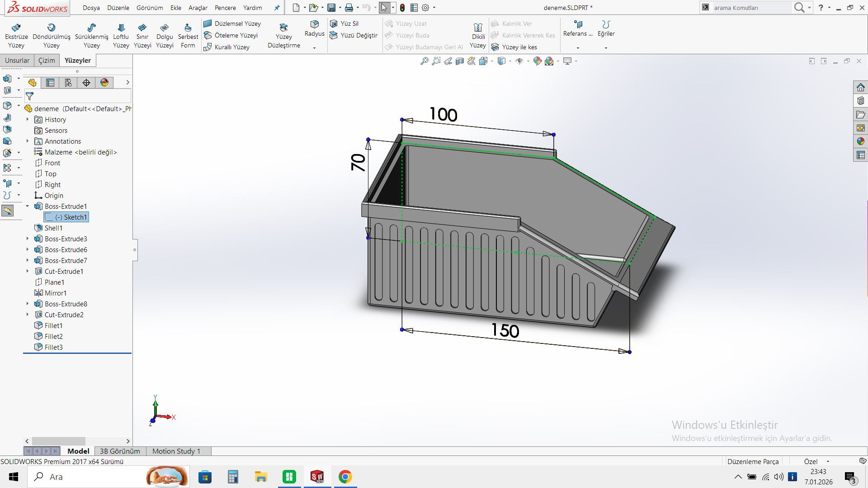Viewport: 868px width, 488px height.
Task: Switch to the Çizim tab
Action: [x=47, y=60]
